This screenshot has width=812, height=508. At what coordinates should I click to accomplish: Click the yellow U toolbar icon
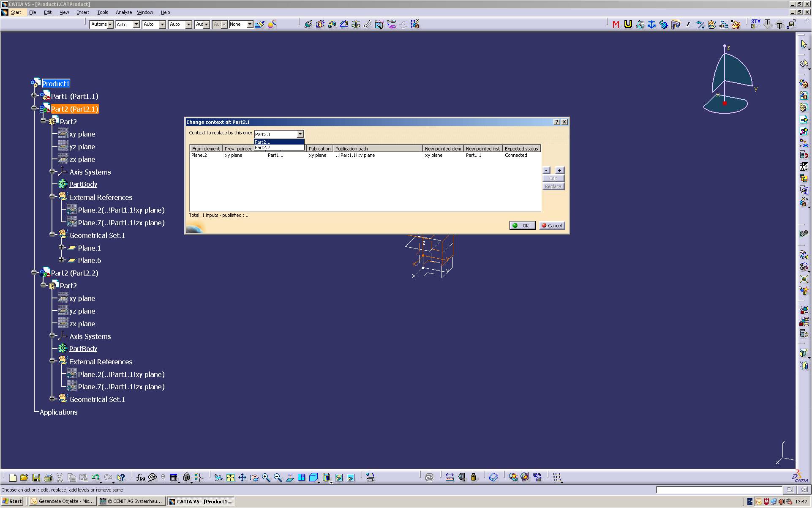pos(628,25)
